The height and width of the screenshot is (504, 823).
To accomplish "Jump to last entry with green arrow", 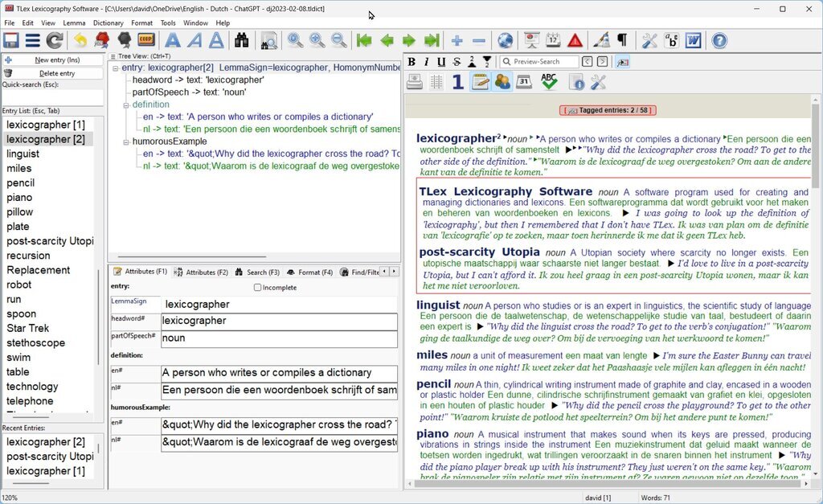I will click(x=432, y=40).
